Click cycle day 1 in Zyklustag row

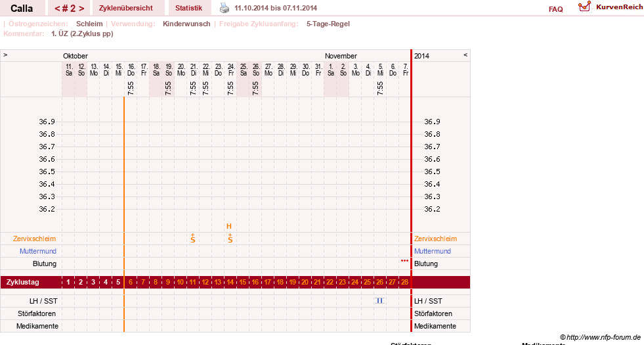click(x=68, y=283)
